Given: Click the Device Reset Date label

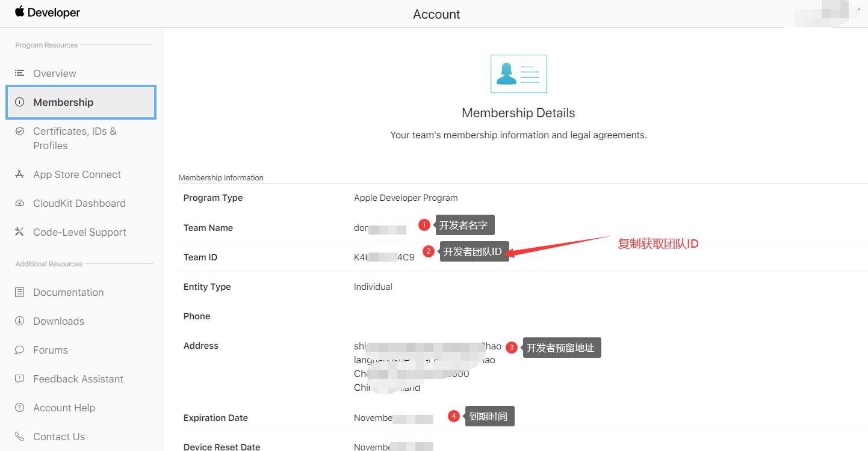Looking at the screenshot, I should point(222,447).
